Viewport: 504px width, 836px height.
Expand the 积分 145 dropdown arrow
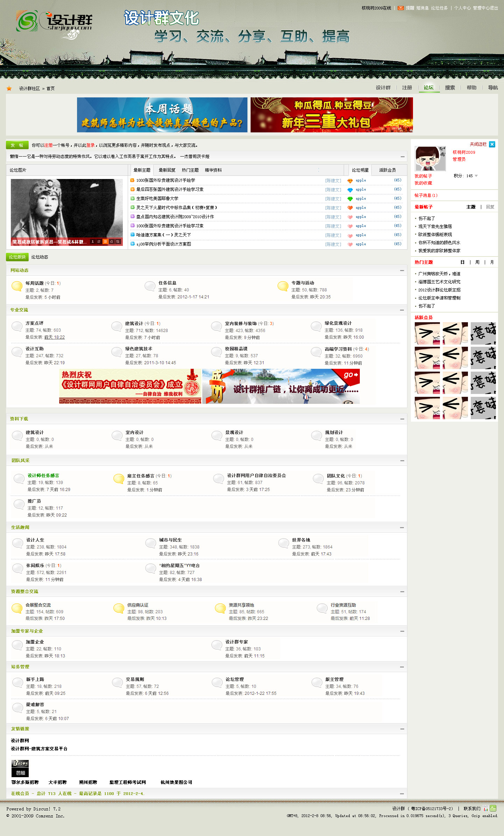click(476, 176)
